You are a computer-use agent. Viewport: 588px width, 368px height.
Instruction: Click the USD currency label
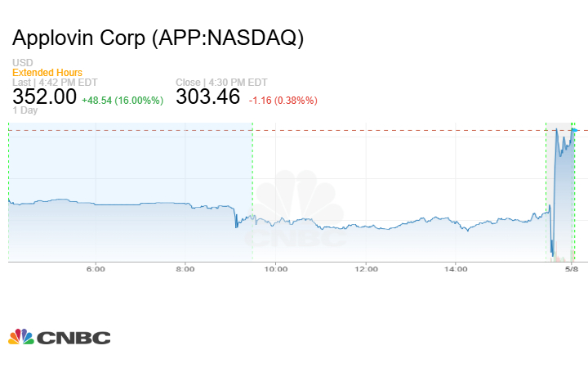pos(23,63)
